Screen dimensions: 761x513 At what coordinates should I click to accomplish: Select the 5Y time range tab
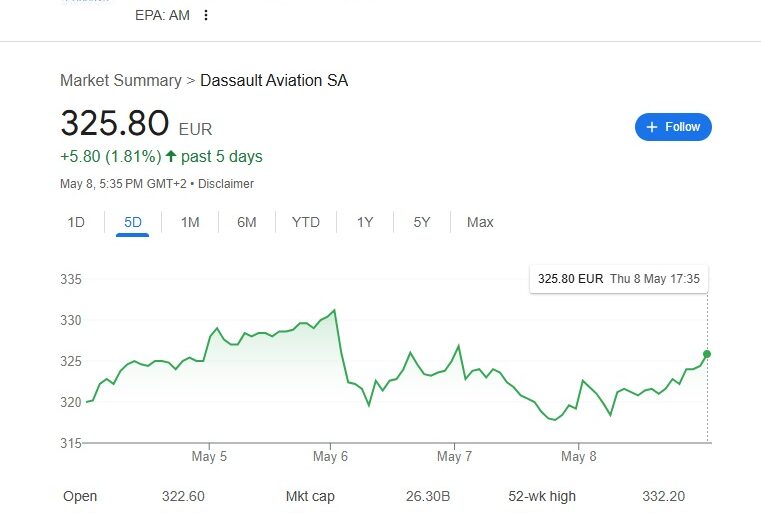422,222
